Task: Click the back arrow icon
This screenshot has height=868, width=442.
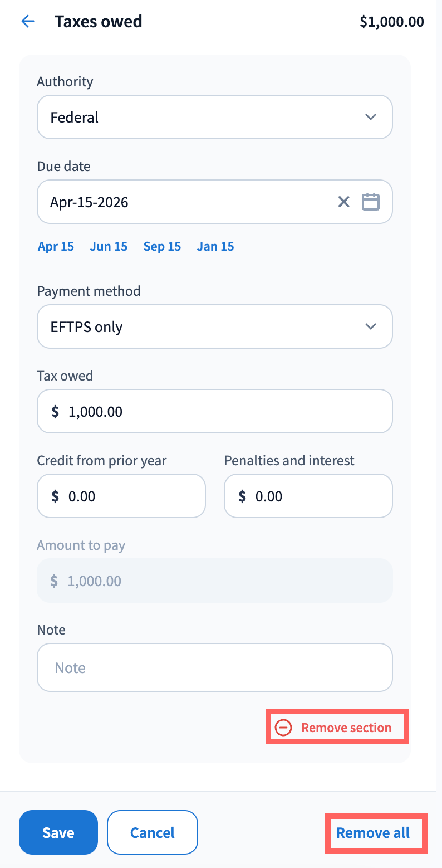Action: (27, 22)
